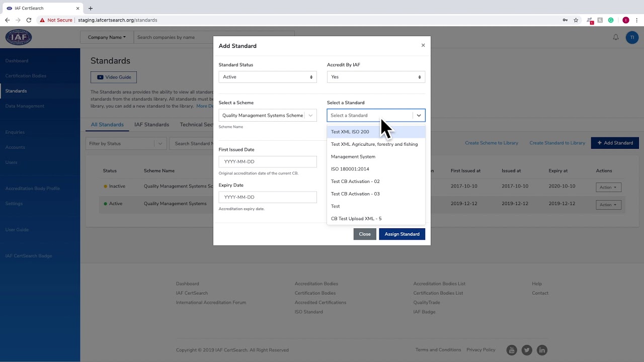
Task: Open the Accredit By IAF dropdown
Action: click(376, 77)
